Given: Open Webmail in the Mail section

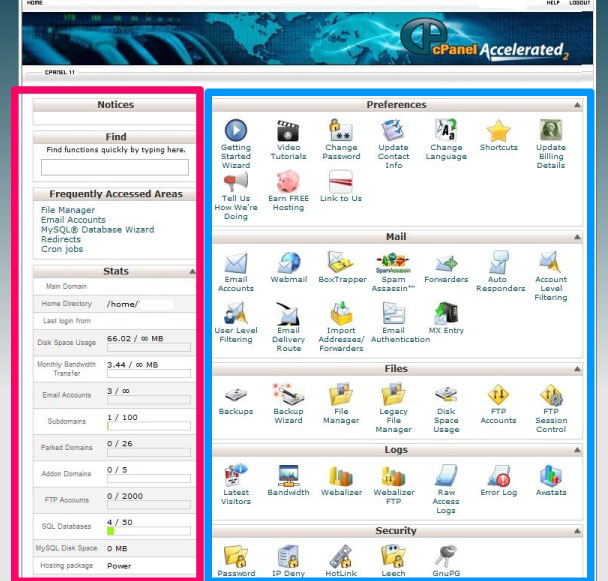Looking at the screenshot, I should point(288,263).
